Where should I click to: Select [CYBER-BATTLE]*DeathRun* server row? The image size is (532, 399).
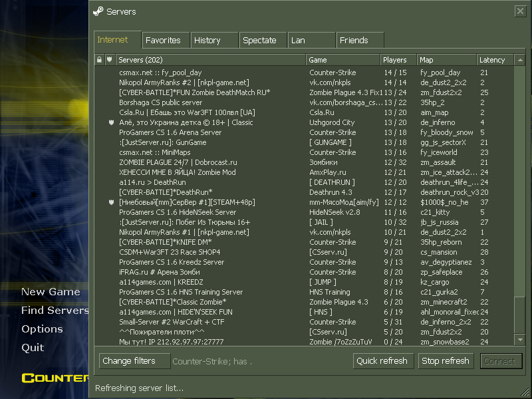305,192
